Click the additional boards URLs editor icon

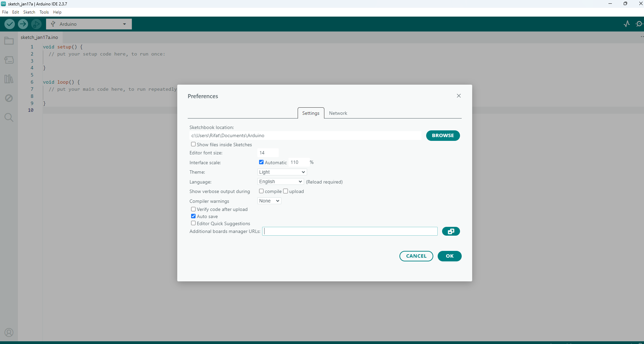pyautogui.click(x=451, y=231)
